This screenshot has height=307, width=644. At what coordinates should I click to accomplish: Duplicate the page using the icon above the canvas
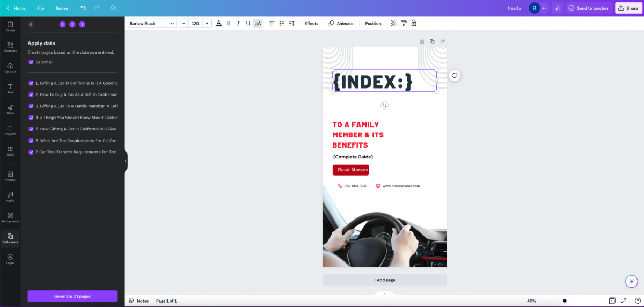pyautogui.click(x=432, y=41)
